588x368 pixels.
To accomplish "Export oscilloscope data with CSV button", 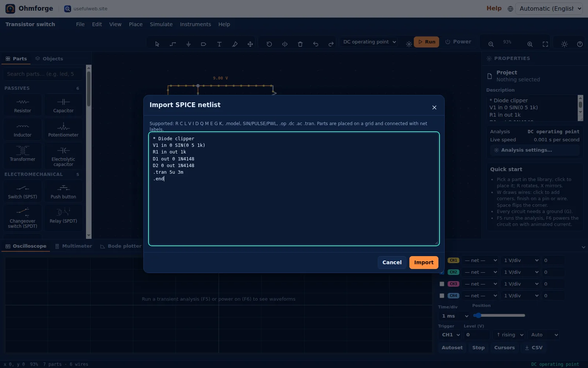I will pos(534,347).
